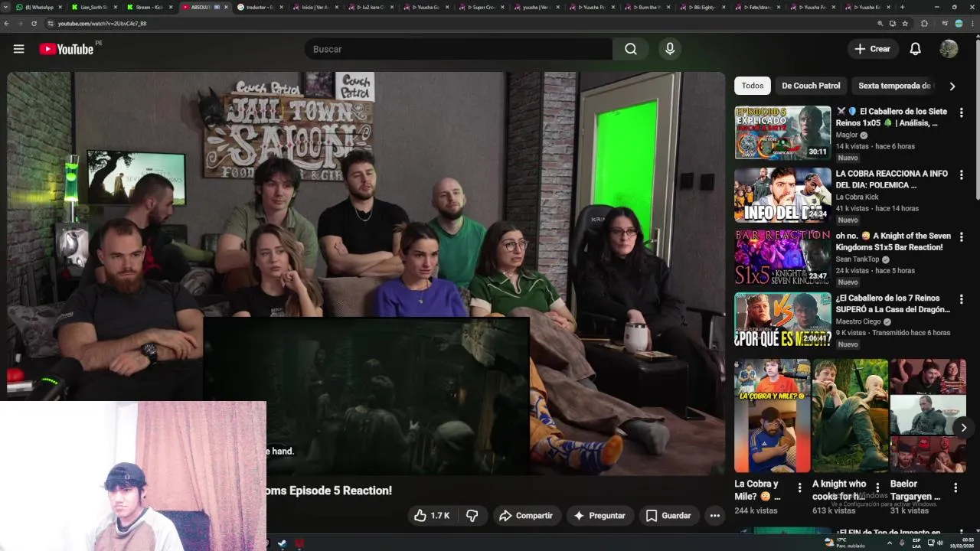This screenshot has height=551, width=980.
Task: Open the 'A knight who cooks' short thumbnail
Action: [850, 416]
